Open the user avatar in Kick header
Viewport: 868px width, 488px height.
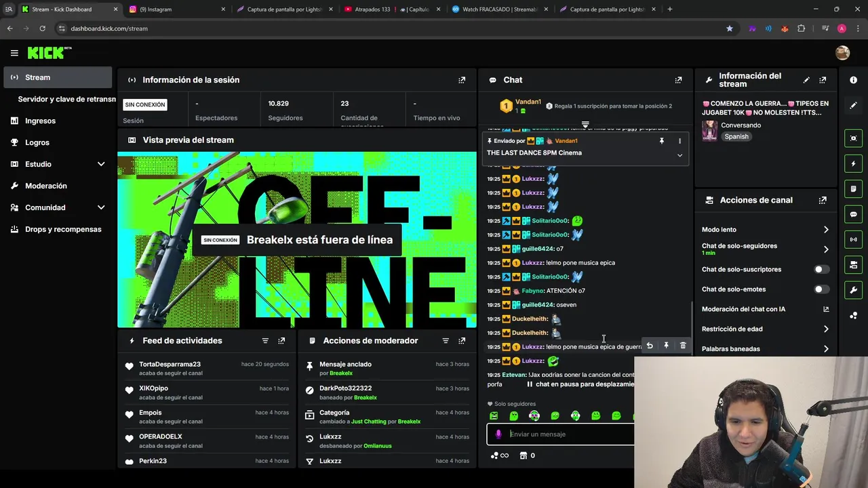[x=842, y=53]
